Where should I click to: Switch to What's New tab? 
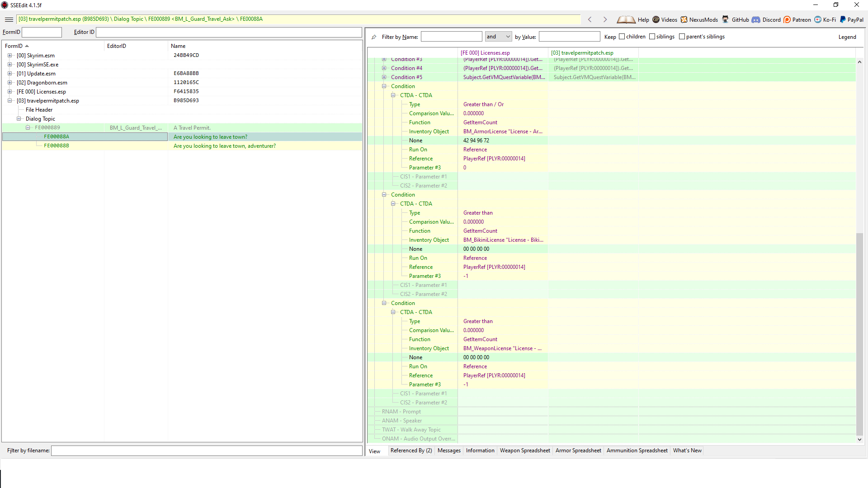(687, 450)
